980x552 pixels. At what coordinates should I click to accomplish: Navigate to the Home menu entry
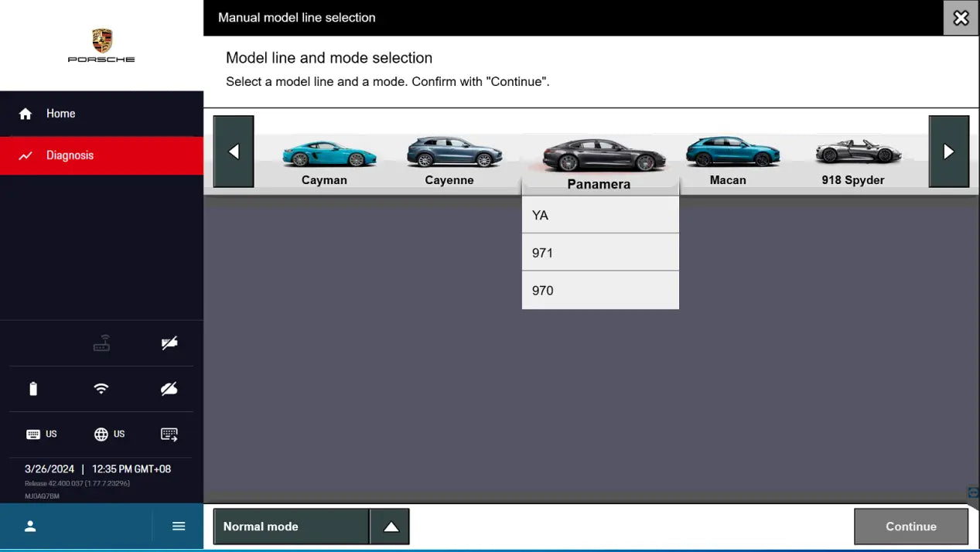coord(60,113)
